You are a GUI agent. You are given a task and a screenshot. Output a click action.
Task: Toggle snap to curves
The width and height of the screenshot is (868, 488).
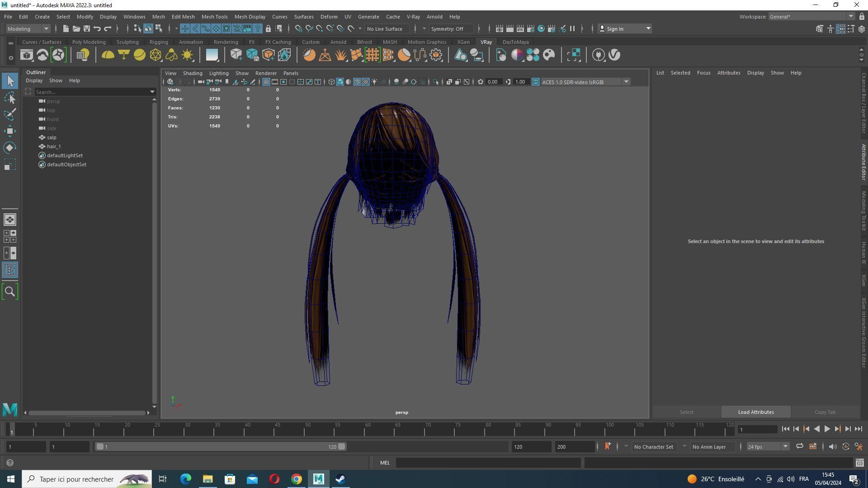point(309,28)
